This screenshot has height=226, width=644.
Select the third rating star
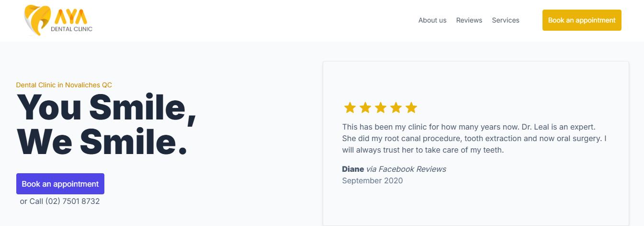click(x=381, y=108)
